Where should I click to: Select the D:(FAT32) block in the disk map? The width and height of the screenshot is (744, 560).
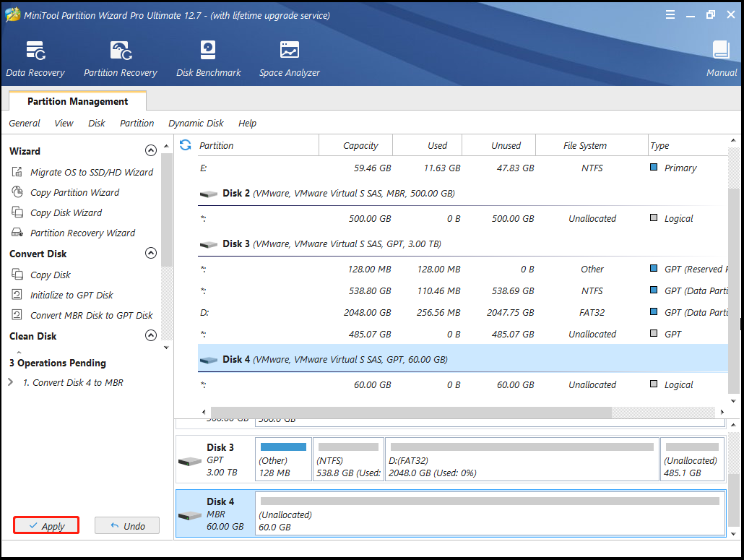pos(522,460)
